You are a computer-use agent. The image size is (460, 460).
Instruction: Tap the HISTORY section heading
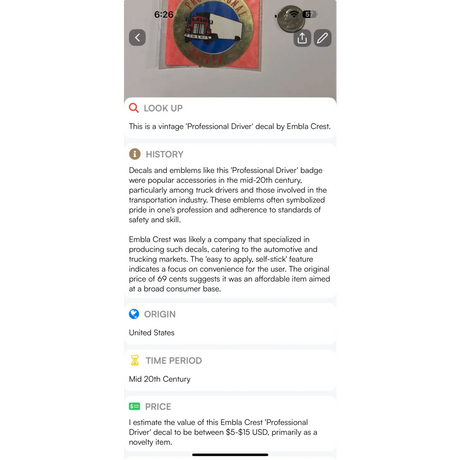pos(164,154)
